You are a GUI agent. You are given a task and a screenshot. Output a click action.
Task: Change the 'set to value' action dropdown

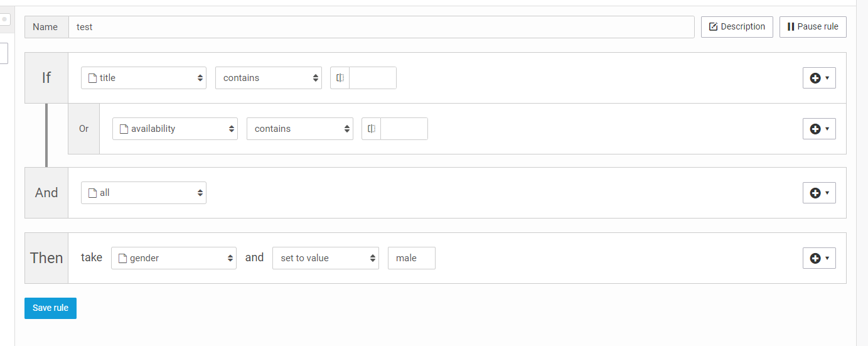tap(326, 258)
